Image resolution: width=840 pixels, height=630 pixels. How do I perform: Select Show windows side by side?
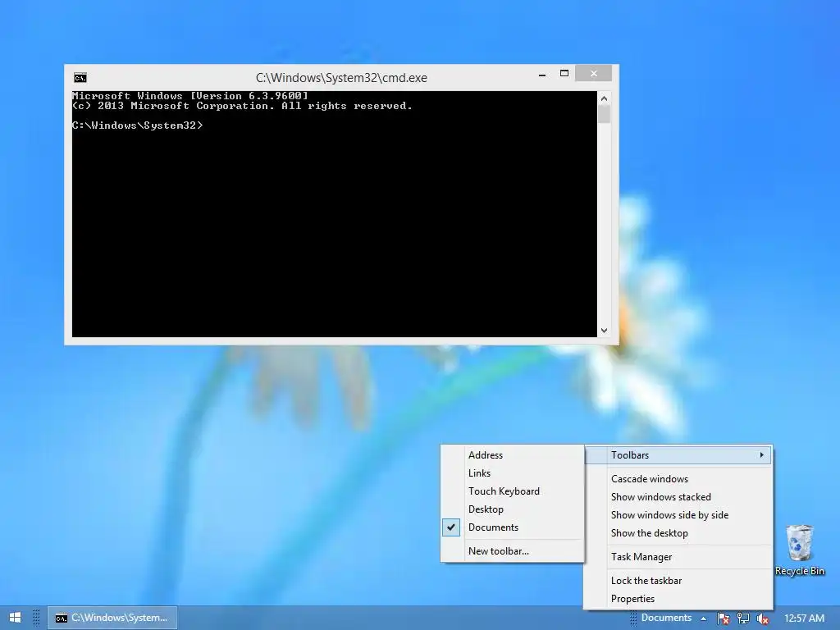[x=678, y=515]
